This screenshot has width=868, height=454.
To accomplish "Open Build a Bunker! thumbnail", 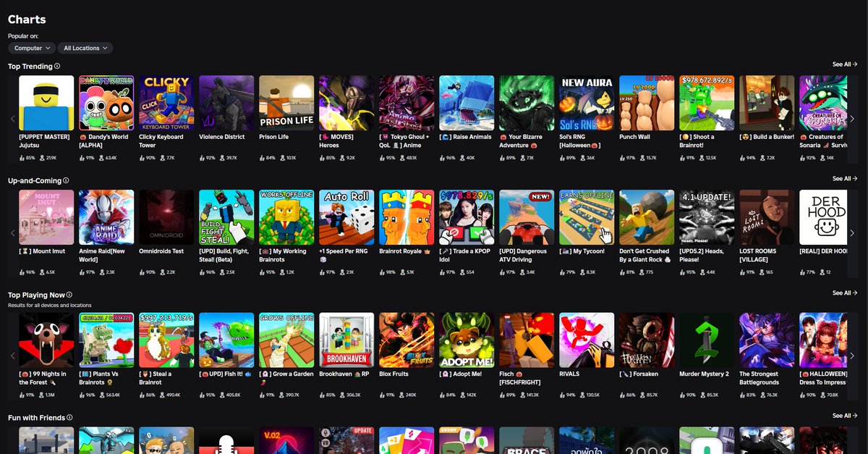I will (767, 103).
